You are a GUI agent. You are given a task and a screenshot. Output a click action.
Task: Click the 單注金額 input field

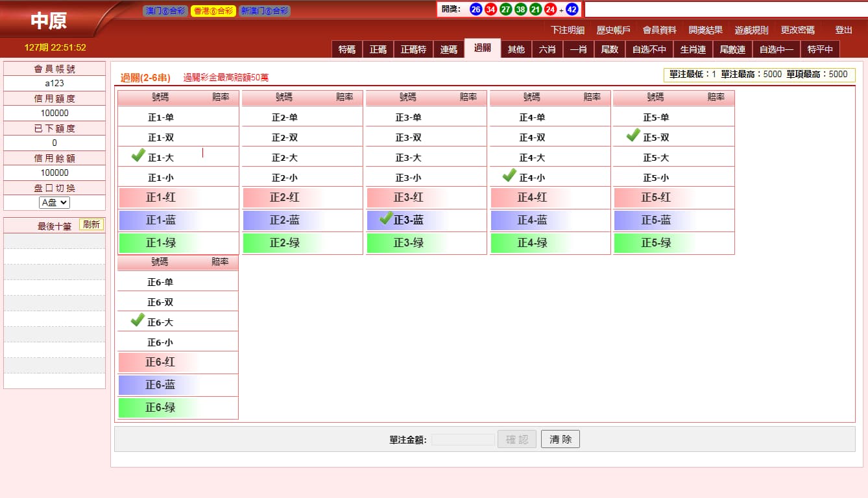[463, 440]
